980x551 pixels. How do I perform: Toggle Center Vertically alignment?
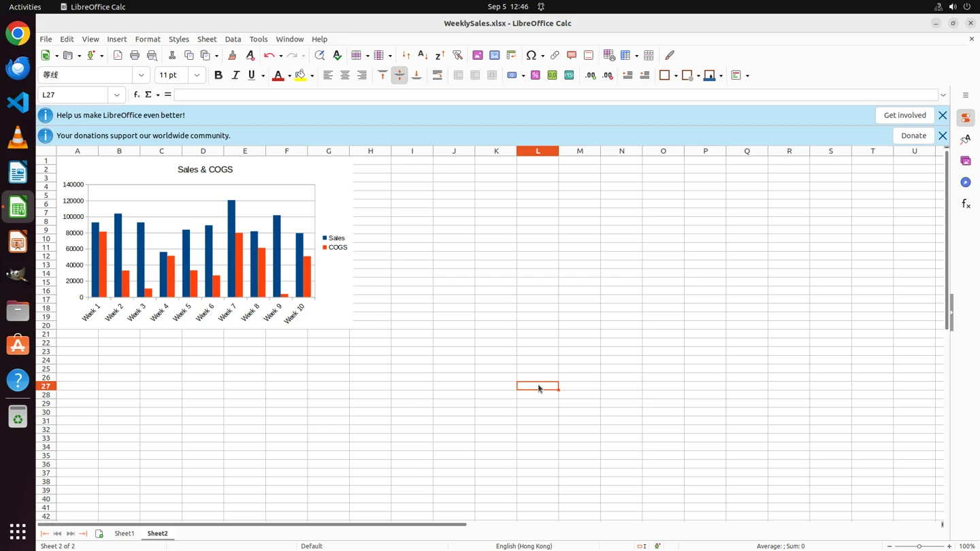click(x=399, y=76)
